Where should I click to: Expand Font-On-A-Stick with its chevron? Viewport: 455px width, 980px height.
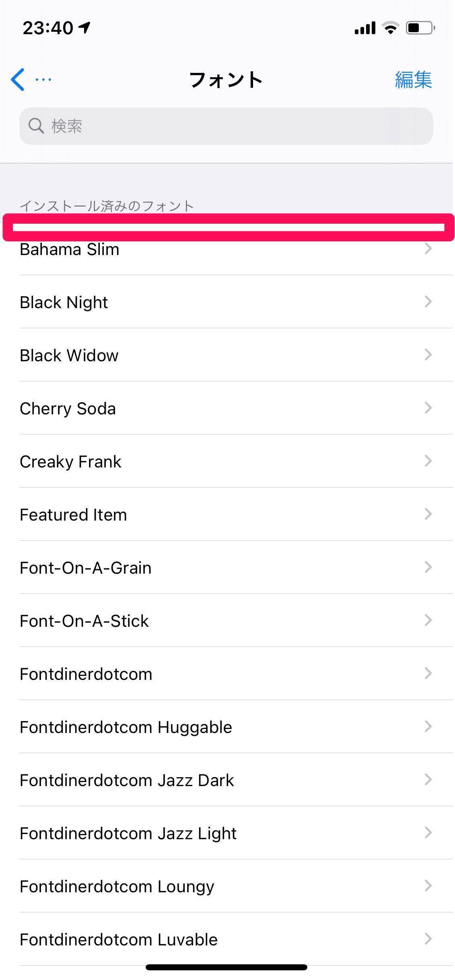[428, 620]
